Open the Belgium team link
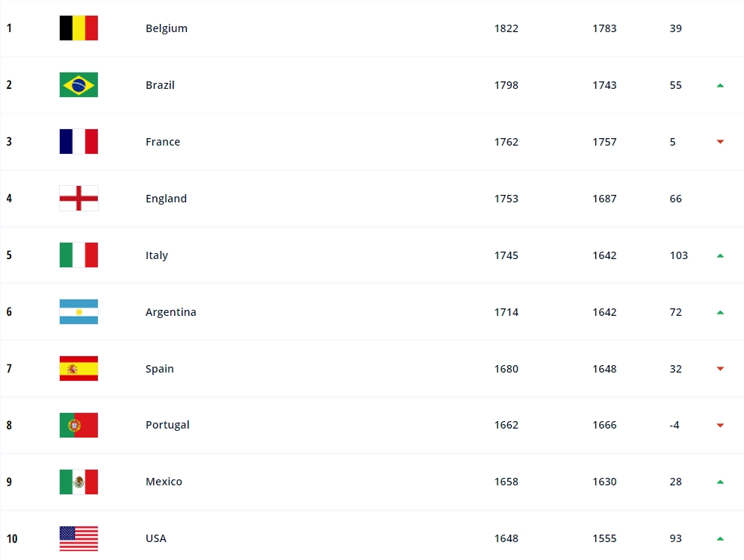744x560 pixels. (167, 28)
